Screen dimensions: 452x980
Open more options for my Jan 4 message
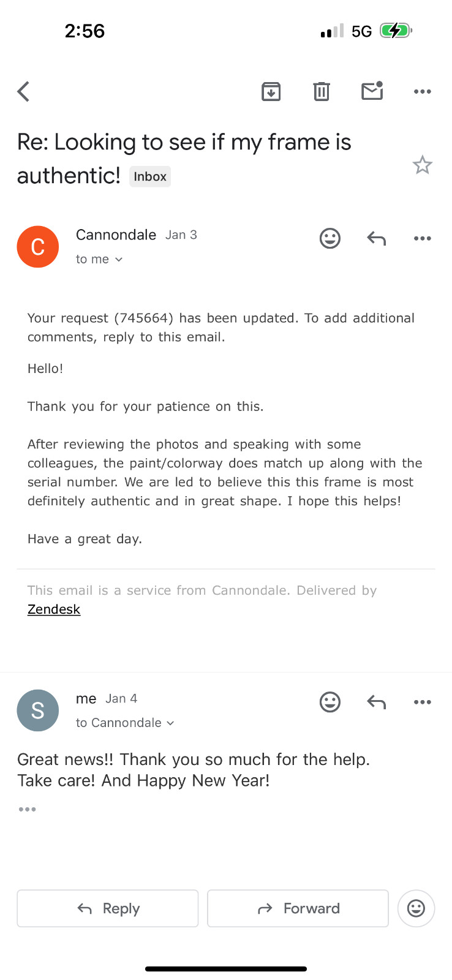(x=423, y=702)
